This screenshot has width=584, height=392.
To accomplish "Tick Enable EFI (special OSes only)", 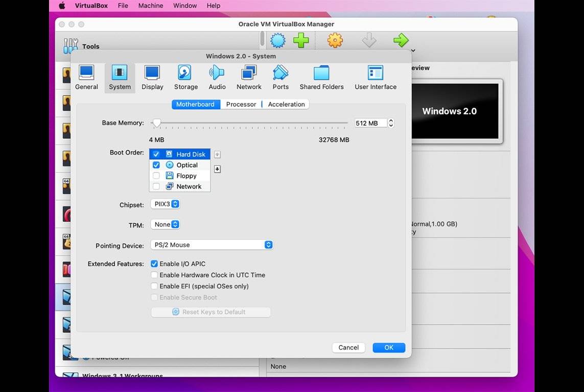I will 154,286.
